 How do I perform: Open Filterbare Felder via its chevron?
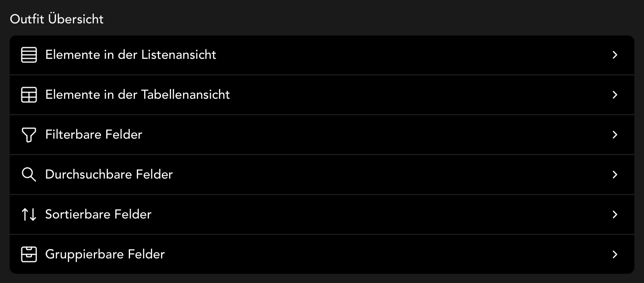[x=615, y=135]
